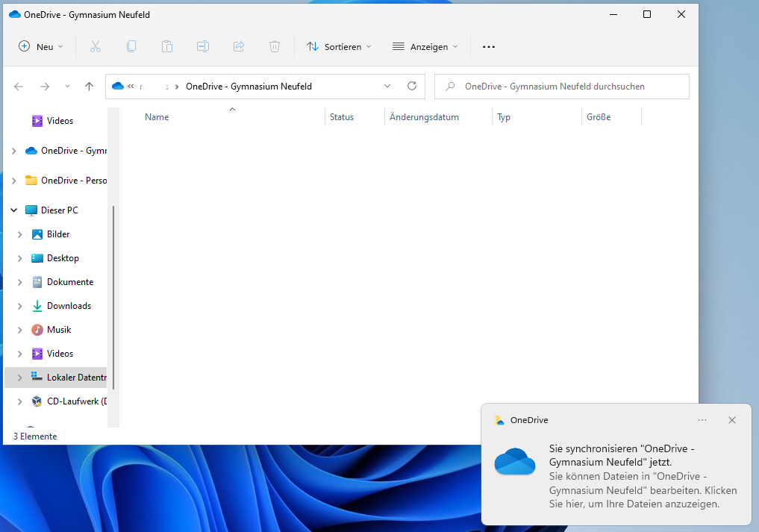
Task: Click the Copy icon in toolbar
Action: click(131, 46)
